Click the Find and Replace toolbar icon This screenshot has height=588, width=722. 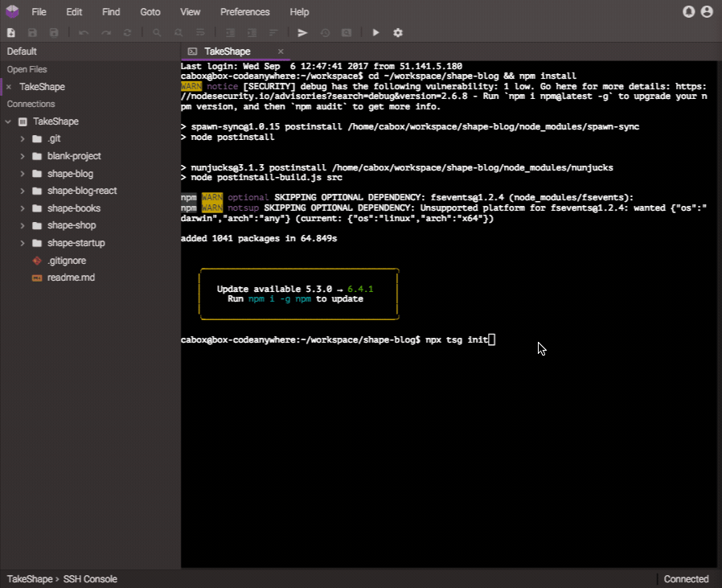point(178,33)
